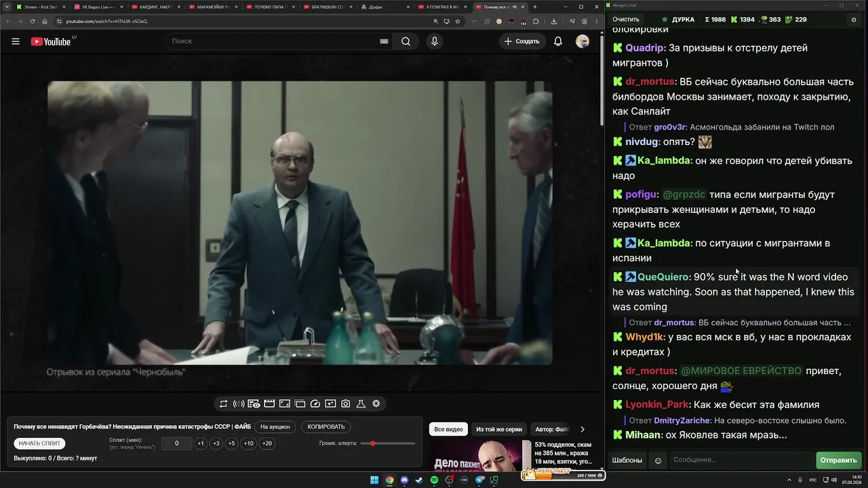Click the 'НАЧАТЬ СПЛИТ' button
868x488 pixels.
click(x=40, y=443)
